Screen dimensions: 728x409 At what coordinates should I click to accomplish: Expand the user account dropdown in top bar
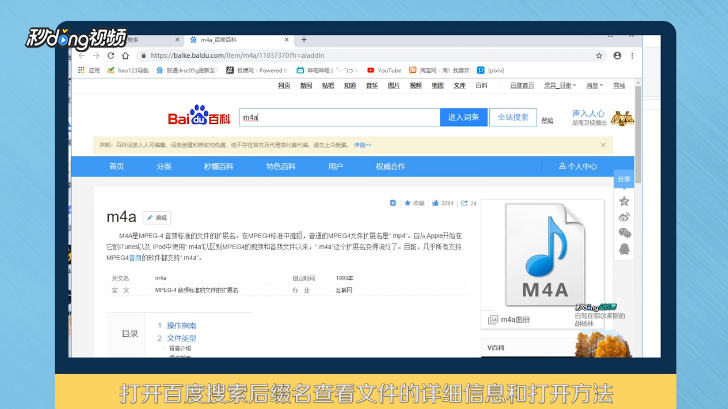[560, 86]
